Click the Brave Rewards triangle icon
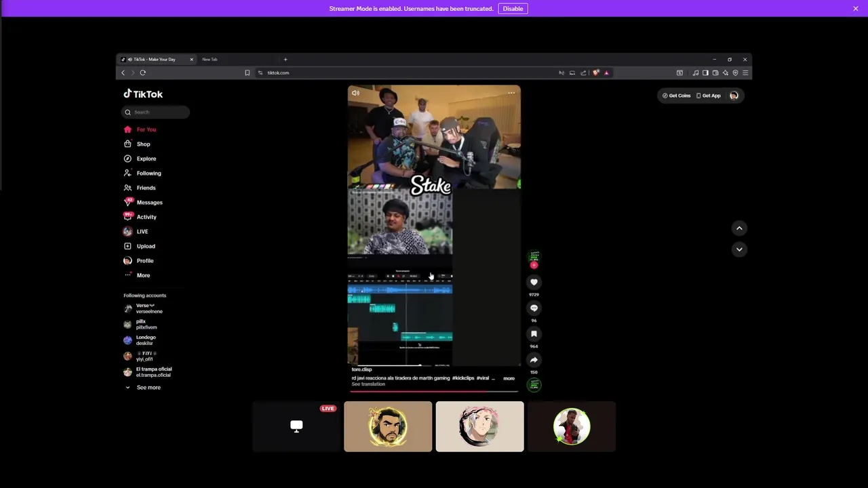868x488 pixels. 606,73
